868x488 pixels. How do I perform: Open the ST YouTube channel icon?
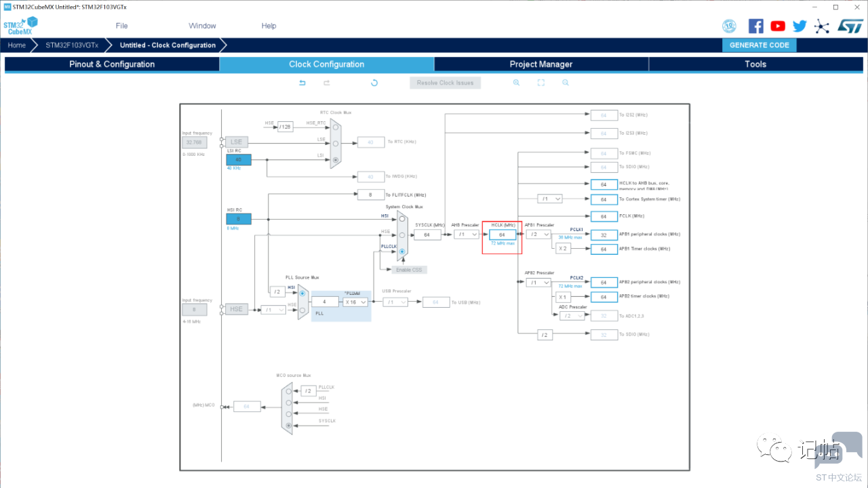778,26
